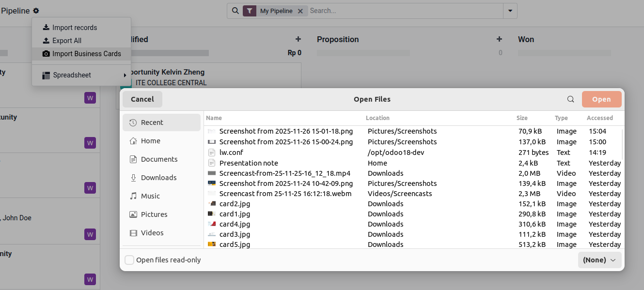The image size is (644, 290).
Task: Click the filter funnel icon on My Pipeline
Action: (x=250, y=11)
